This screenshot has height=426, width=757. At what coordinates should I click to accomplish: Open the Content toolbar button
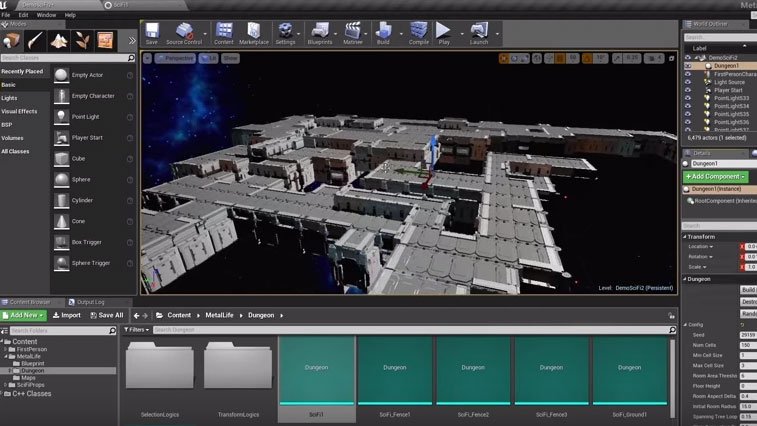(224, 33)
